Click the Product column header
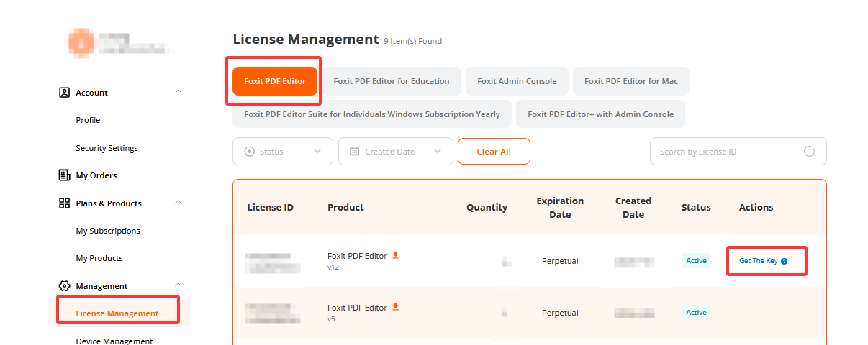Screen dimensions: 868x345 pyautogui.click(x=345, y=207)
